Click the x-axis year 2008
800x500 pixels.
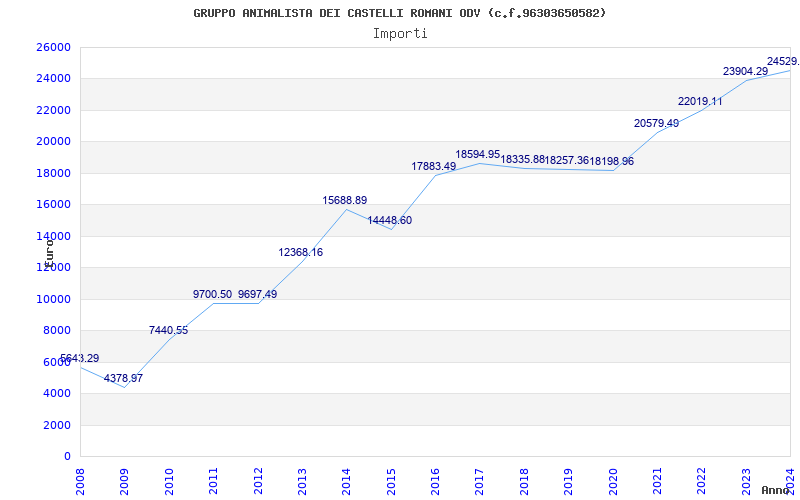80,482
